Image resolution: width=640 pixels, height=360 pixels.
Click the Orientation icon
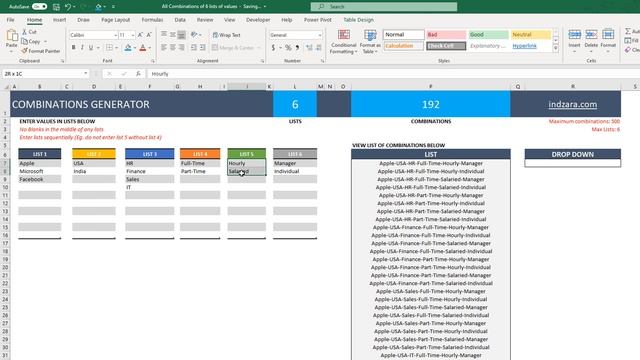[x=194, y=35]
